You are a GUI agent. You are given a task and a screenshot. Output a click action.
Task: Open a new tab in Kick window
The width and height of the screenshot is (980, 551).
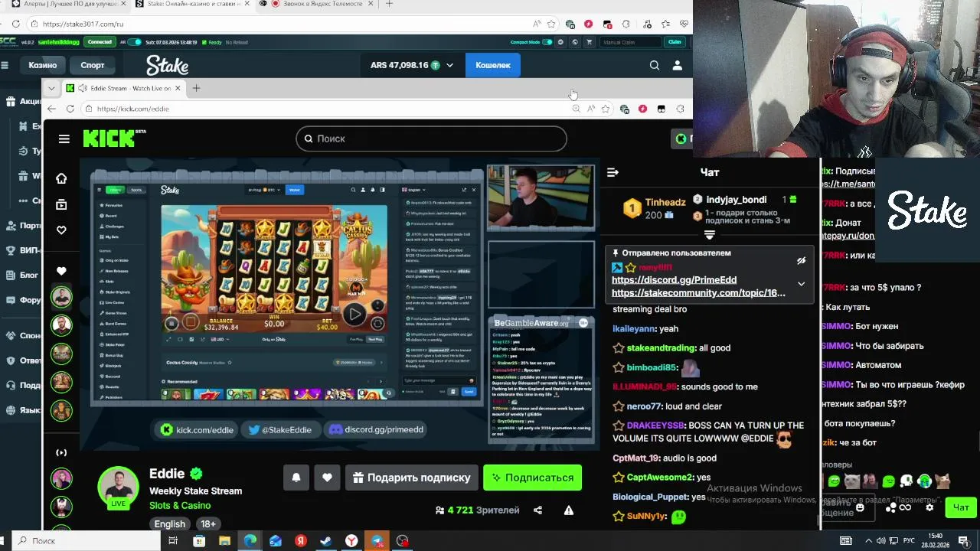pyautogui.click(x=196, y=88)
